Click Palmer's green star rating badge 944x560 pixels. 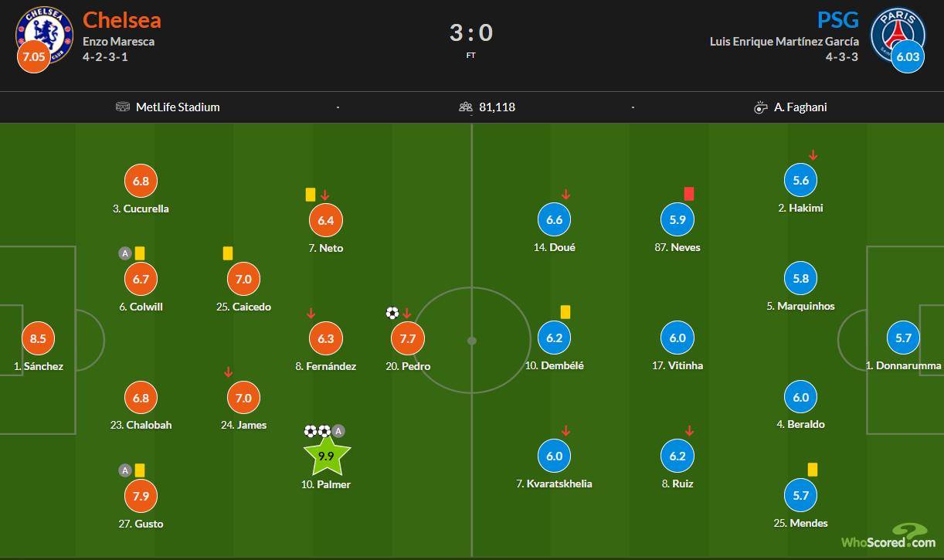(x=326, y=456)
